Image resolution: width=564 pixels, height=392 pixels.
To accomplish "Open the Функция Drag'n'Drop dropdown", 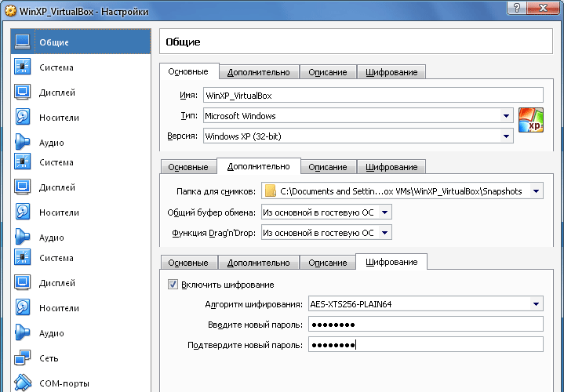I will point(326,233).
